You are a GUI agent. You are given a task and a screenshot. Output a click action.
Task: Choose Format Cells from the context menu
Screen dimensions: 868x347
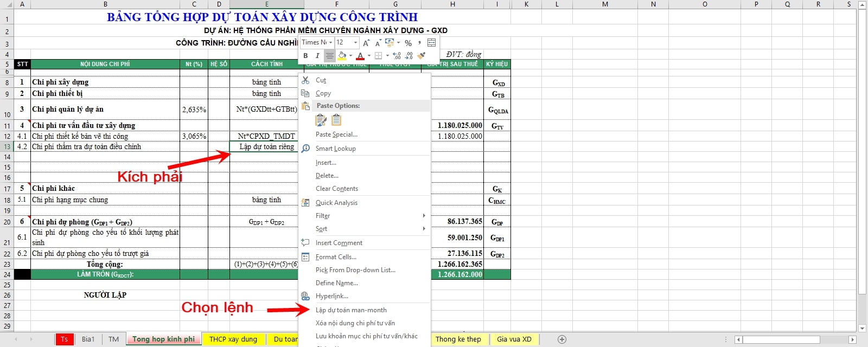(336, 257)
